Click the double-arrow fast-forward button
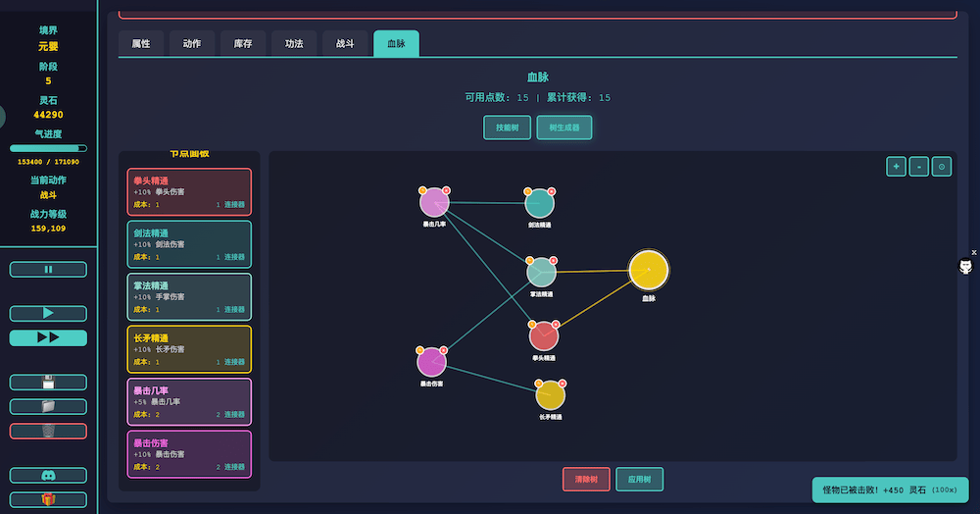Viewport: 980px width, 514px height. [x=48, y=337]
